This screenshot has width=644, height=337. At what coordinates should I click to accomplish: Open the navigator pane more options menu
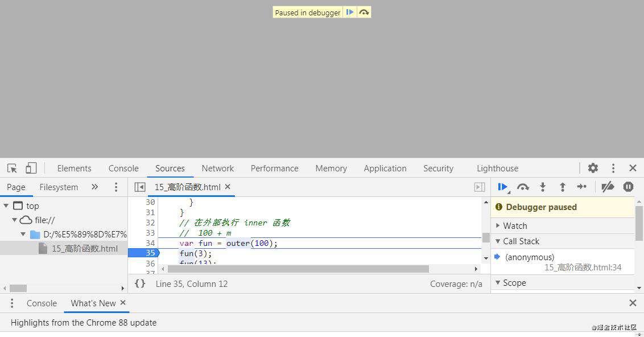click(x=116, y=187)
